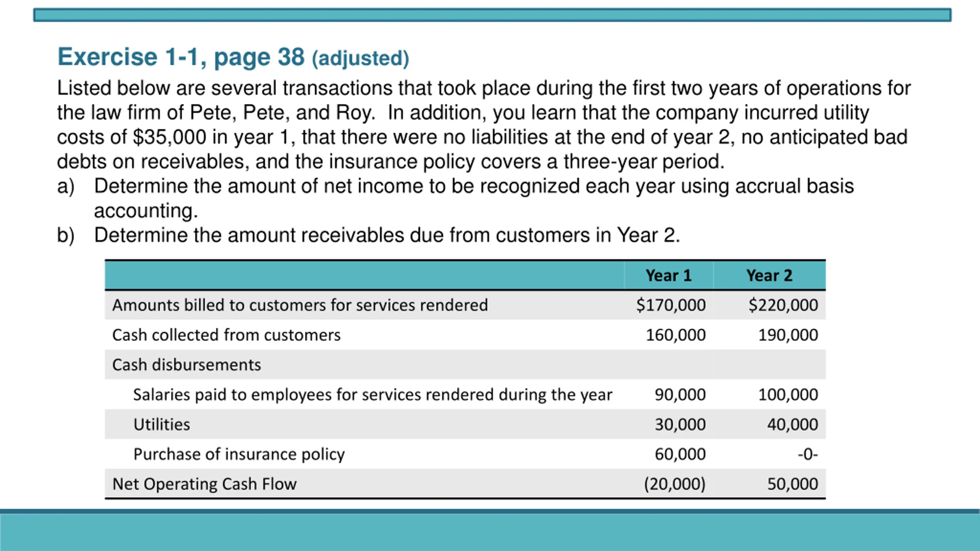Click the Year 2 salaries value 100,000
Viewport: 980px width, 551px height.
pos(788,395)
